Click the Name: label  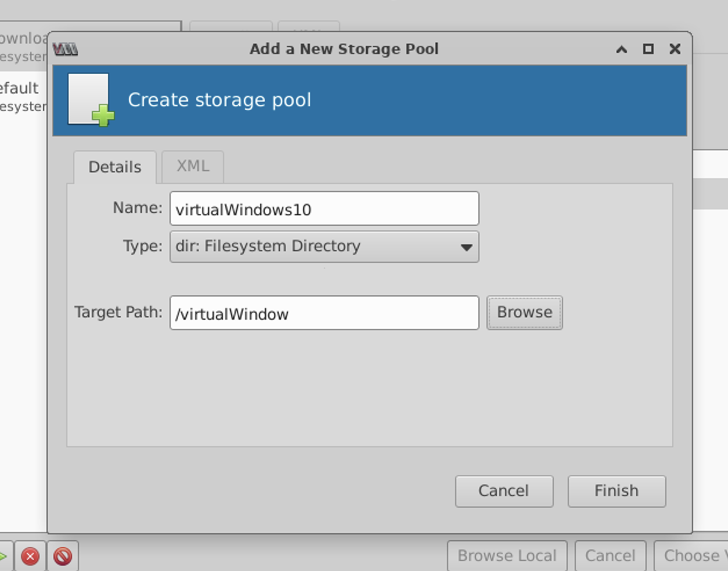point(138,208)
